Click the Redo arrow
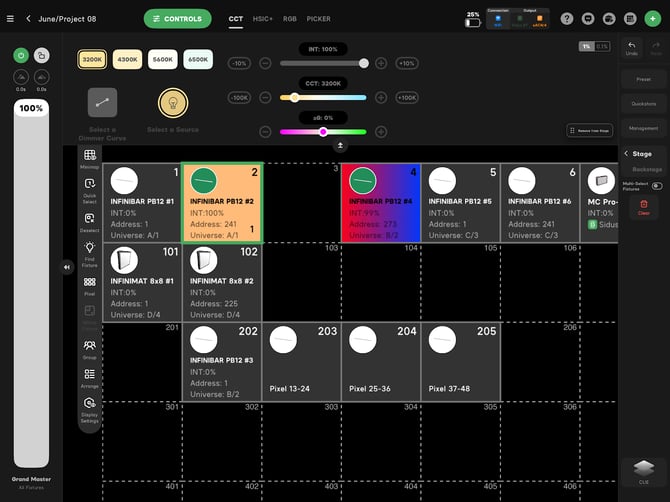This screenshot has width=670, height=502. point(655,48)
